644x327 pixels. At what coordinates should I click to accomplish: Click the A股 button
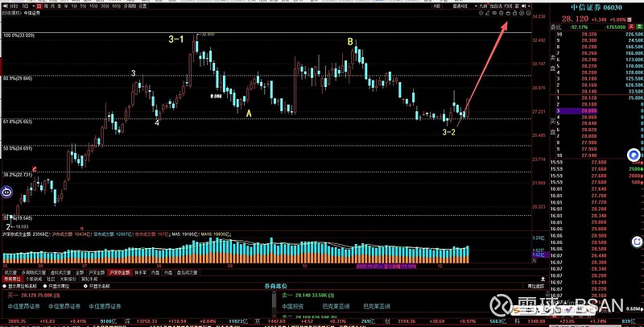click(436, 6)
